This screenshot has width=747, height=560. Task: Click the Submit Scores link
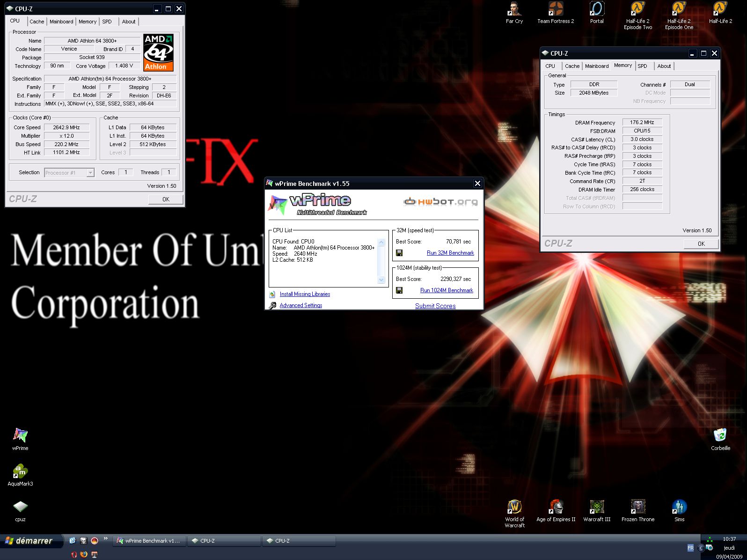435,306
